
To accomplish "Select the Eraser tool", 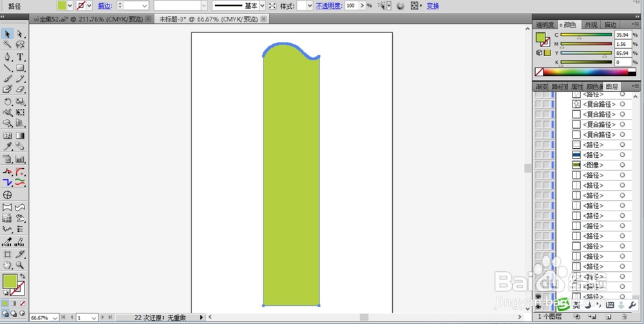I will point(20,89).
